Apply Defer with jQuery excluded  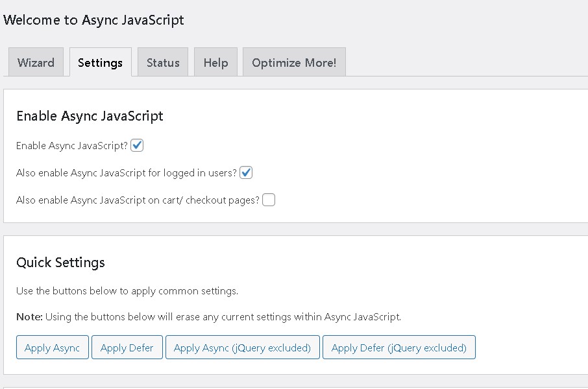(398, 348)
